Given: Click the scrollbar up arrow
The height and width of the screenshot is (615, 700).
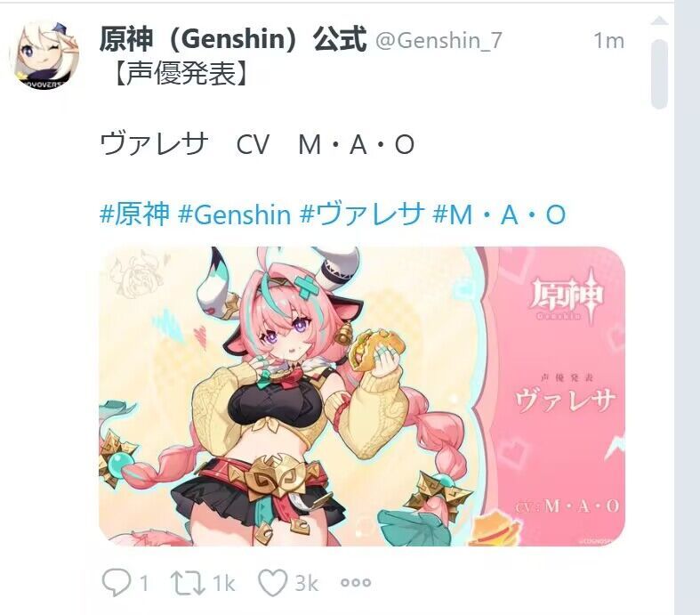Looking at the screenshot, I should pyautogui.click(x=659, y=20).
